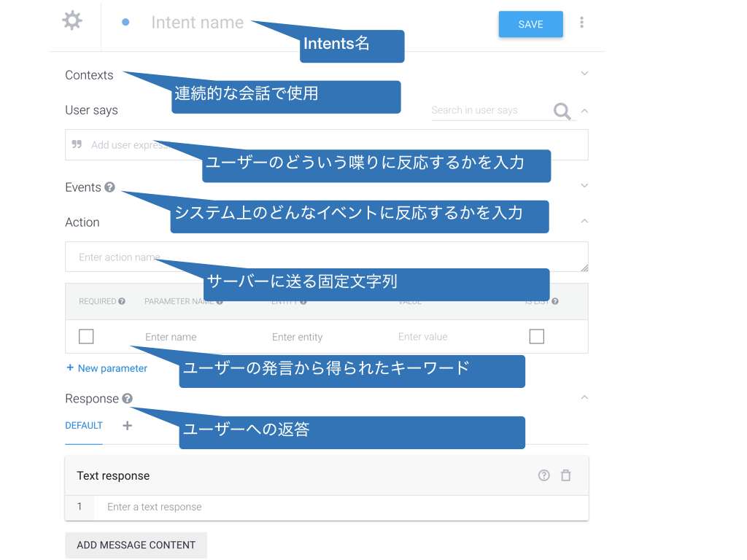Viewport: 747px width, 560px height.
Task: Collapse the Response section chevron
Action: pyautogui.click(x=584, y=397)
